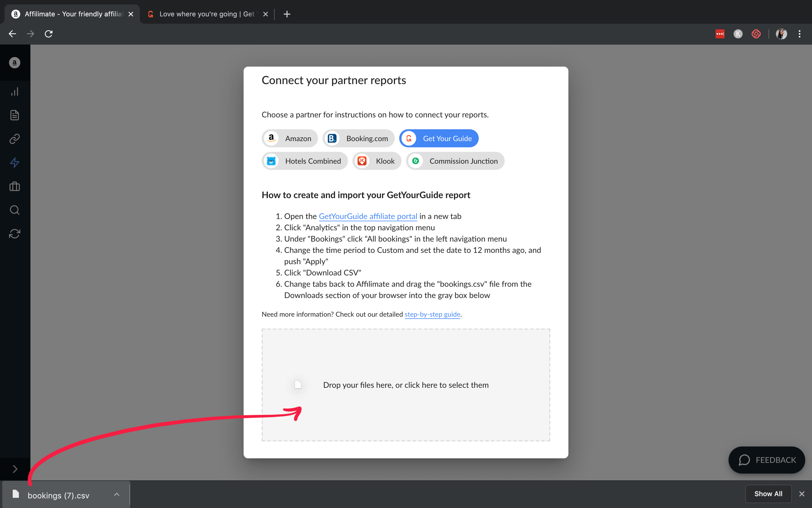Select the lightning bolt icon in sidebar
The height and width of the screenshot is (508, 812).
coord(14,163)
